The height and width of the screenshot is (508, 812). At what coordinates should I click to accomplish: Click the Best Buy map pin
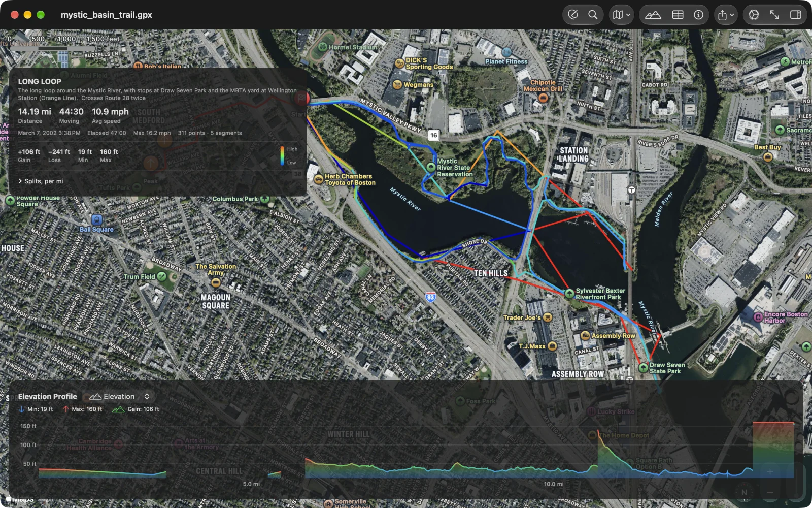(767, 156)
